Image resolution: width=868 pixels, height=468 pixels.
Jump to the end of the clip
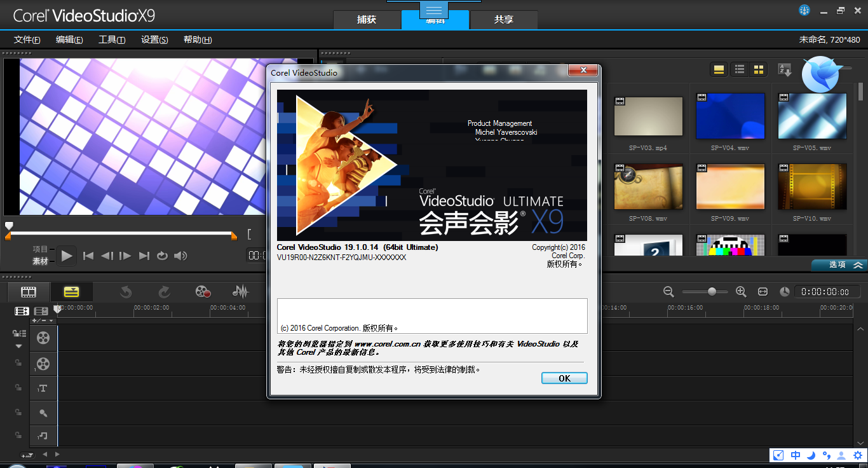click(144, 256)
